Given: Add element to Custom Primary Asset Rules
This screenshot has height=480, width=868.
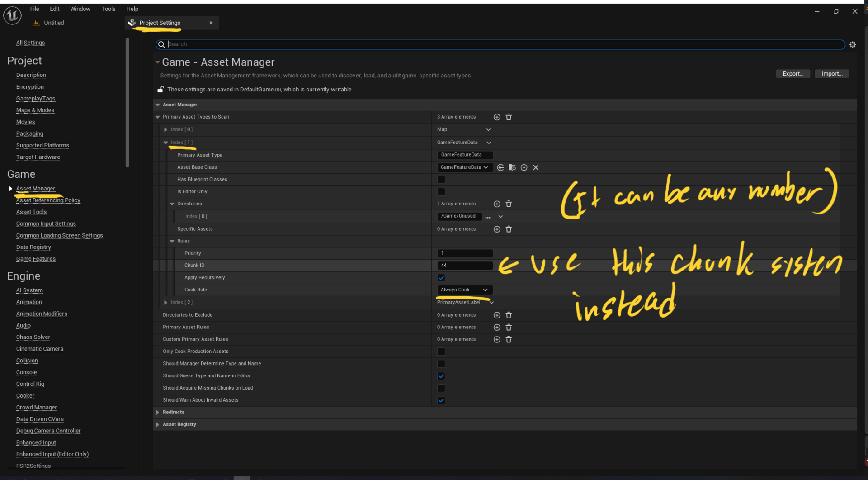Looking at the screenshot, I should (497, 340).
